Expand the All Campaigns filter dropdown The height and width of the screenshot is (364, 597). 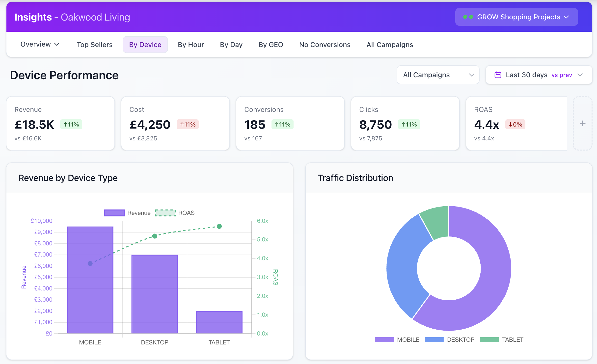pos(438,75)
